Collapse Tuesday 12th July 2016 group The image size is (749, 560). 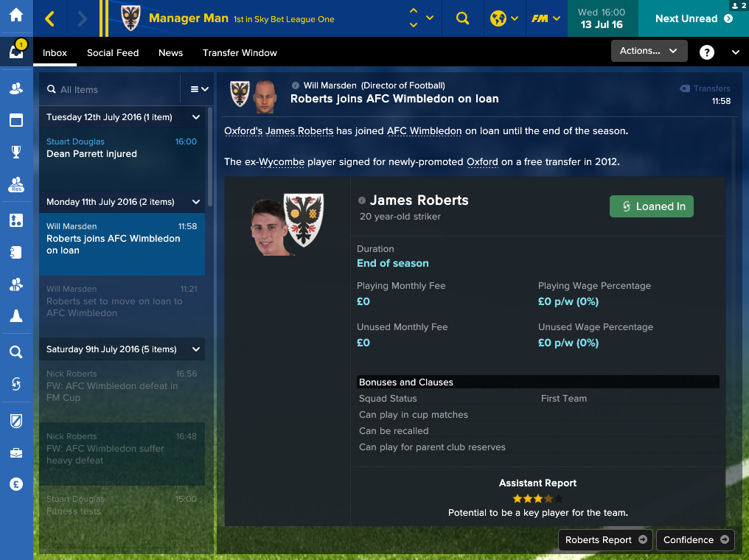coord(196,117)
